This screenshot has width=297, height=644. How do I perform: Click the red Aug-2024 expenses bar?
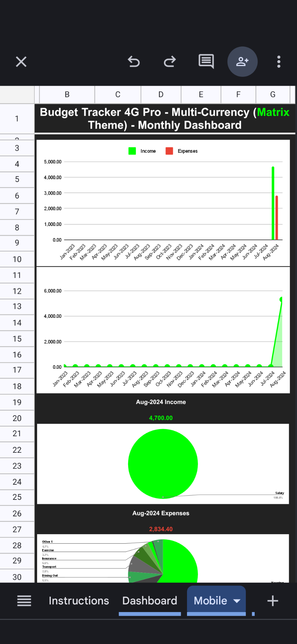[x=277, y=217]
